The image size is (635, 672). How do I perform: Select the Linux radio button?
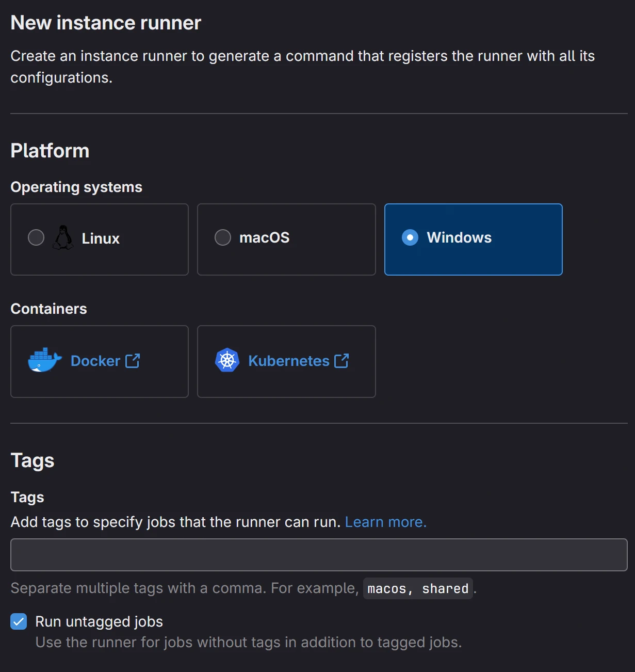pos(36,238)
